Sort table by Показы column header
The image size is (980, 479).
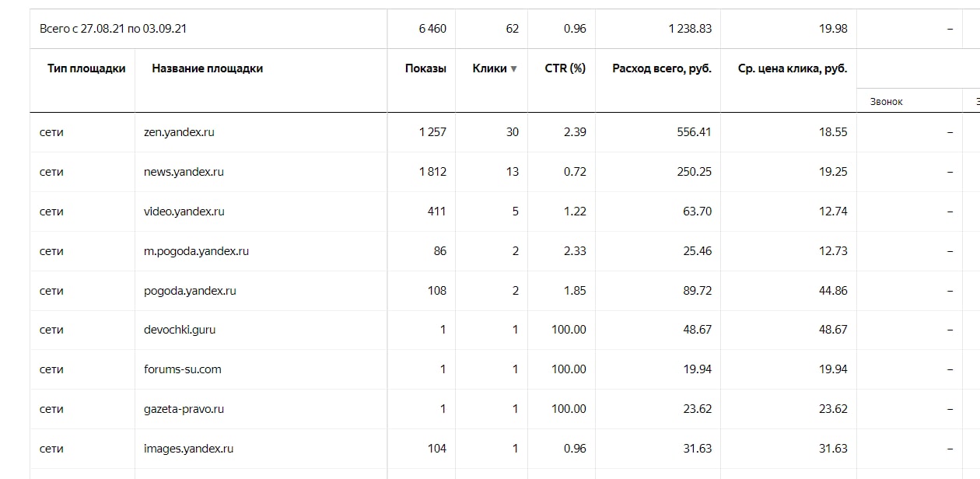[425, 68]
